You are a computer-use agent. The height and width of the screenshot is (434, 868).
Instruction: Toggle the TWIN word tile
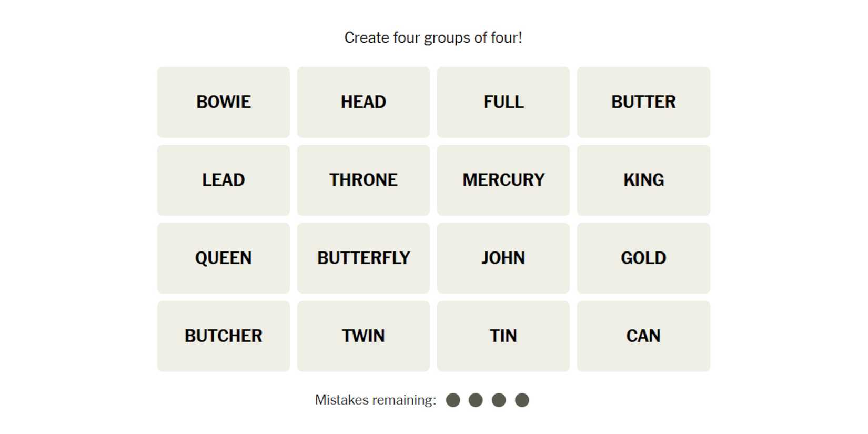[x=363, y=336]
